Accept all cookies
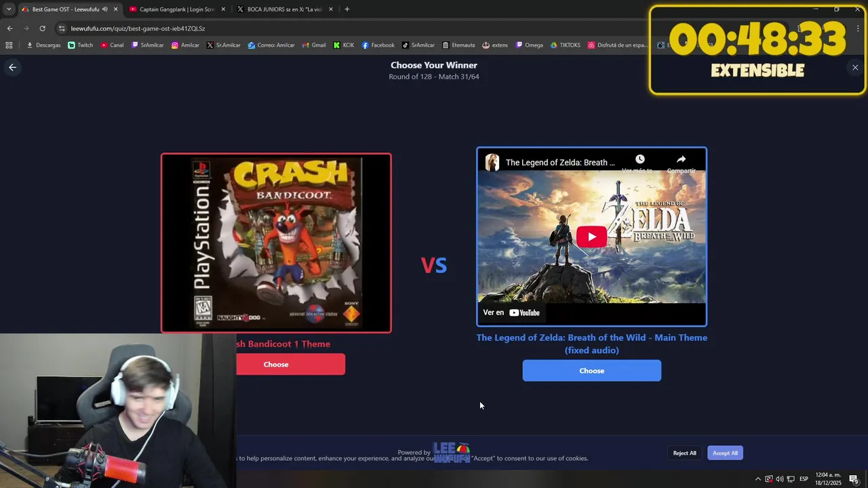 click(725, 453)
